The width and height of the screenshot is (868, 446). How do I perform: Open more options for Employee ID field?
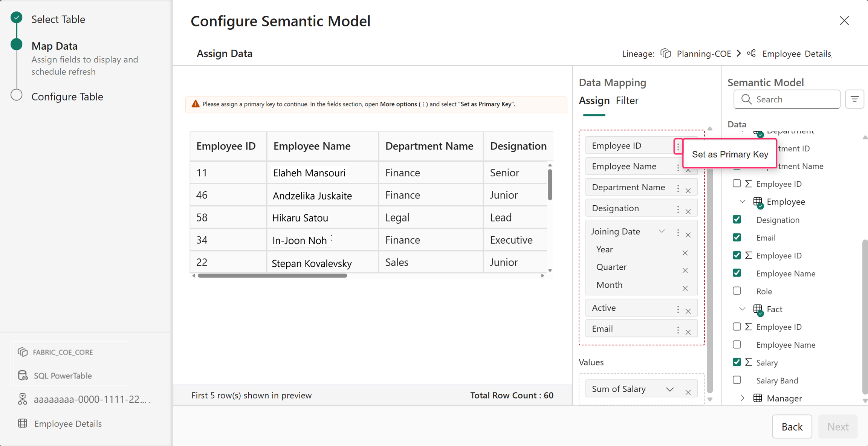tap(678, 146)
